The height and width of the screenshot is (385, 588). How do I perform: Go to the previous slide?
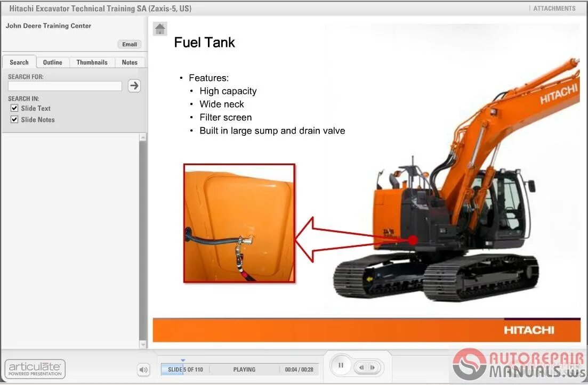click(361, 367)
